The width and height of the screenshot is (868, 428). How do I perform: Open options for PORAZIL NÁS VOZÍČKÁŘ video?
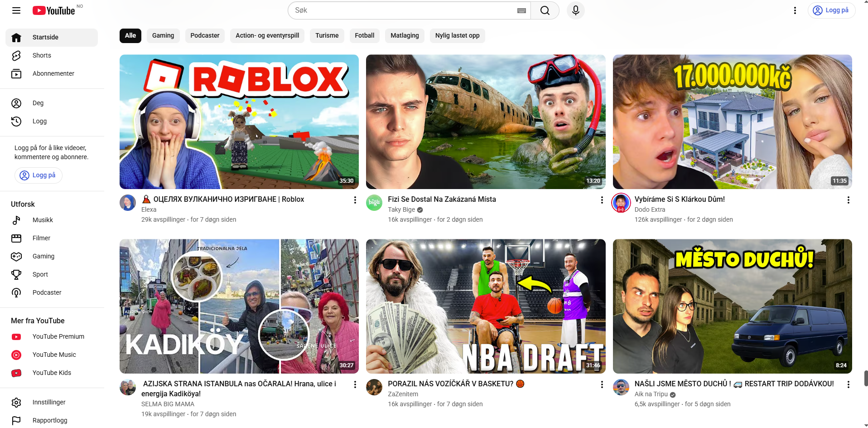click(x=602, y=384)
